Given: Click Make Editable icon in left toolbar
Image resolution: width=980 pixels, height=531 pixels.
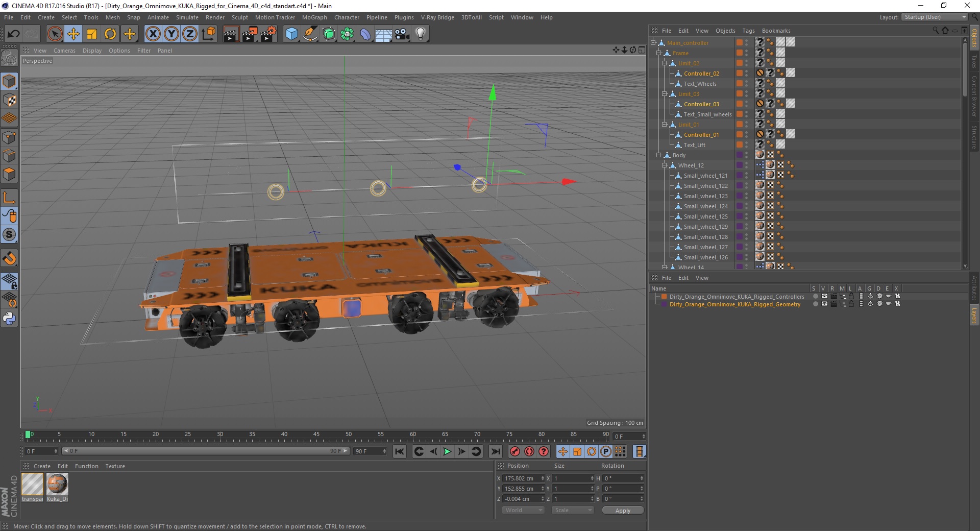Looking at the screenshot, I should point(9,58).
